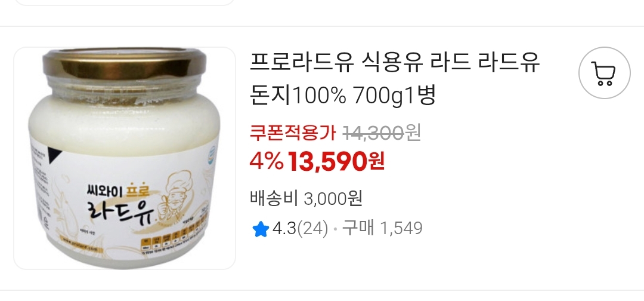Click the blue star rating icon
The height and width of the screenshot is (301, 644).
point(261,229)
